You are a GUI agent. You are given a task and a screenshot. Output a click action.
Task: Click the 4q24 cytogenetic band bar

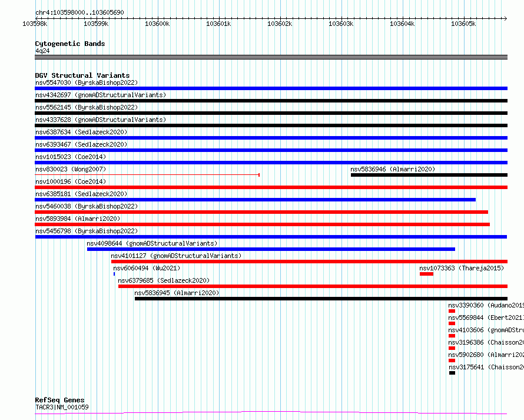click(271, 57)
